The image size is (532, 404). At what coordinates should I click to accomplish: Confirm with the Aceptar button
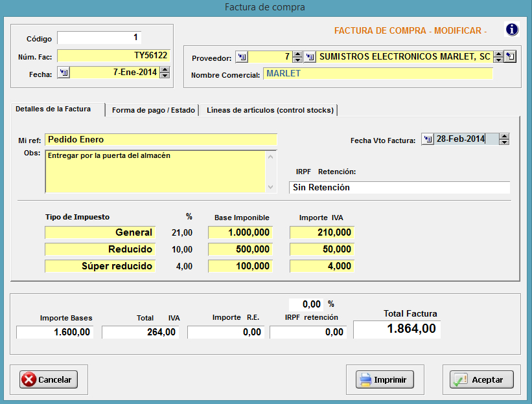point(481,380)
